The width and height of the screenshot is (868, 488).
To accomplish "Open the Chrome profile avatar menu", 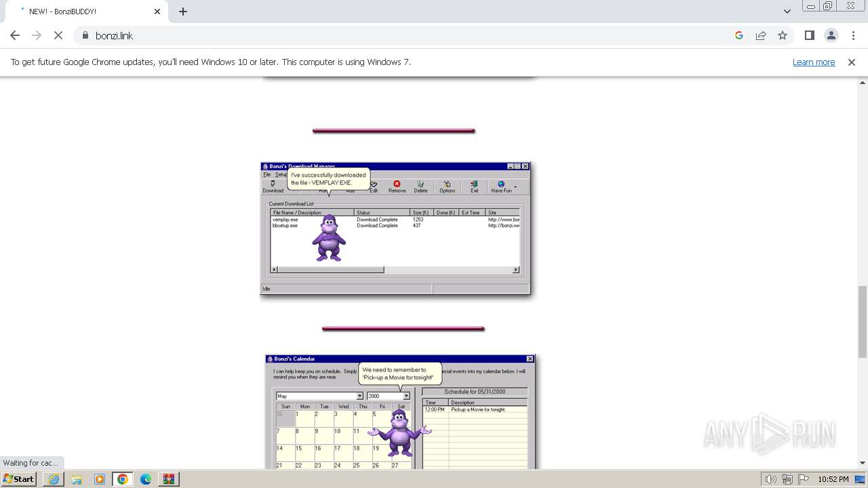I will [x=831, y=35].
